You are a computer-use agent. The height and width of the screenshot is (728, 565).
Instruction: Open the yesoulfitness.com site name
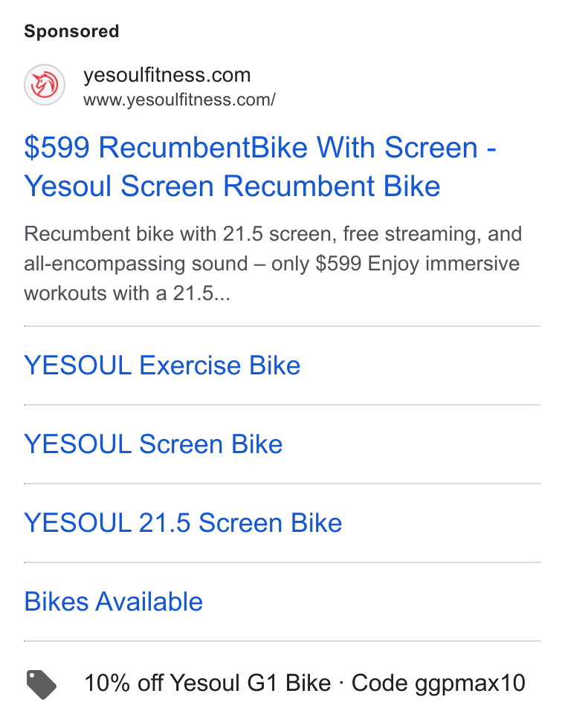pos(167,75)
